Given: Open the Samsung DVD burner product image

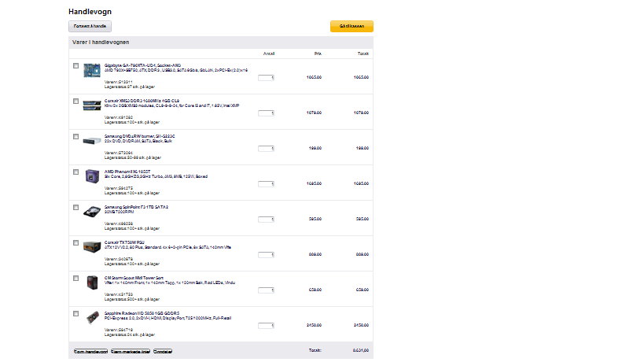Looking at the screenshot, I should point(92,141).
